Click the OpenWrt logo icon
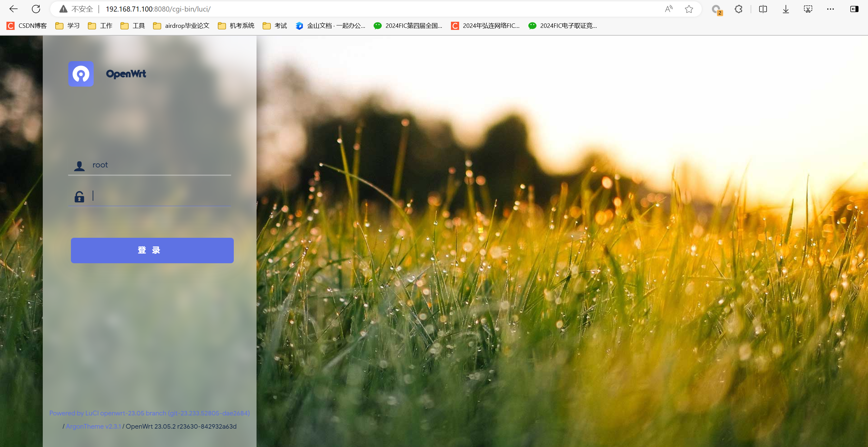 [x=81, y=74]
